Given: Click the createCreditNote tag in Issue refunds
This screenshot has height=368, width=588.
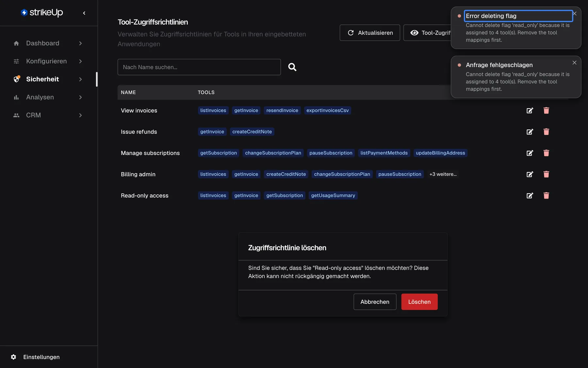Looking at the screenshot, I should click(252, 132).
